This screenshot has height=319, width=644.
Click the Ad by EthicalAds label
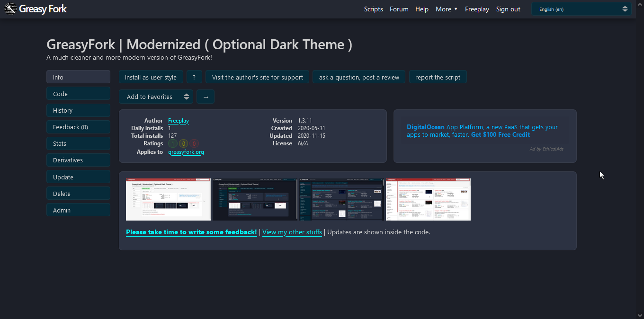[546, 149]
